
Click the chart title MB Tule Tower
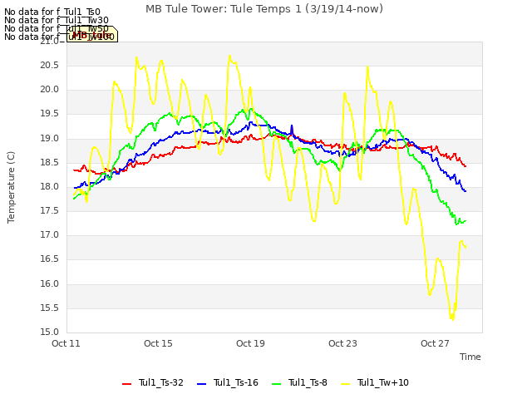tap(264, 9)
